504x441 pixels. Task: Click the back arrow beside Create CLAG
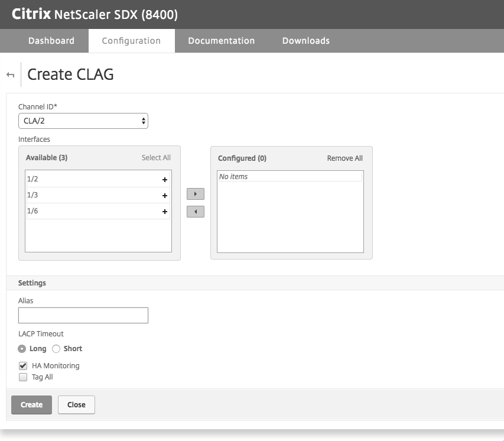coord(10,75)
